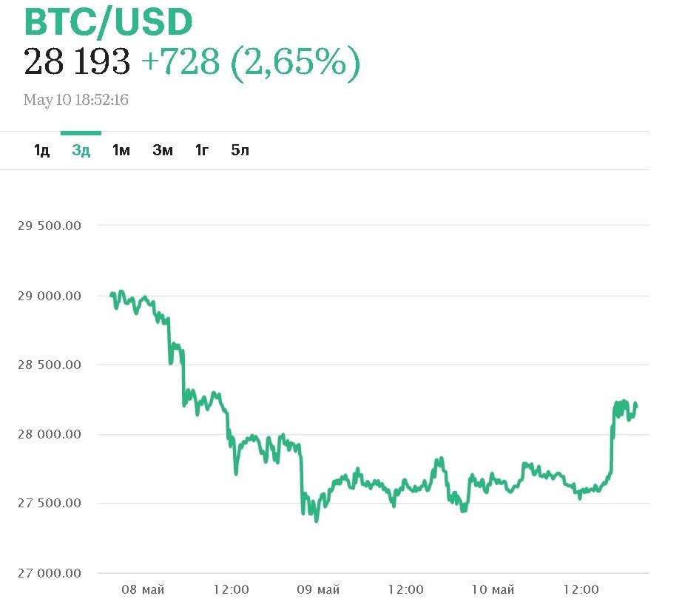Screen dimensions: 682x616
Task: Click the 28 000.00 price axis label
Action: pyautogui.click(x=49, y=435)
